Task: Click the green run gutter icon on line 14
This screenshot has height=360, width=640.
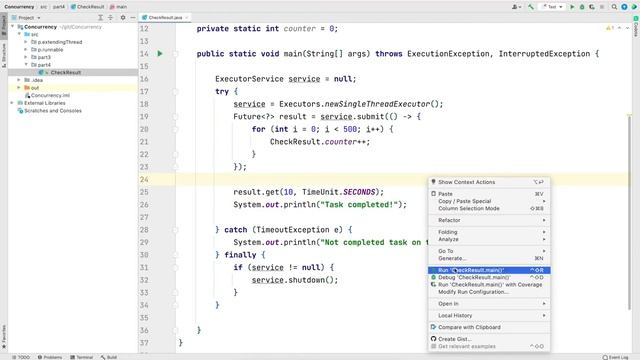Action: 160,53
